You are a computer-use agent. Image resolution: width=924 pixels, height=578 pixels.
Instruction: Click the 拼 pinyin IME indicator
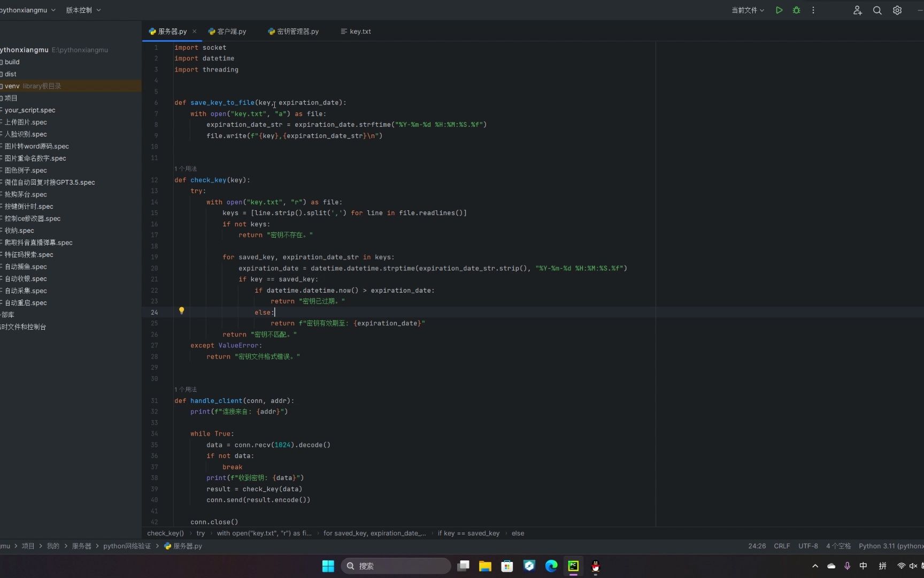882,566
